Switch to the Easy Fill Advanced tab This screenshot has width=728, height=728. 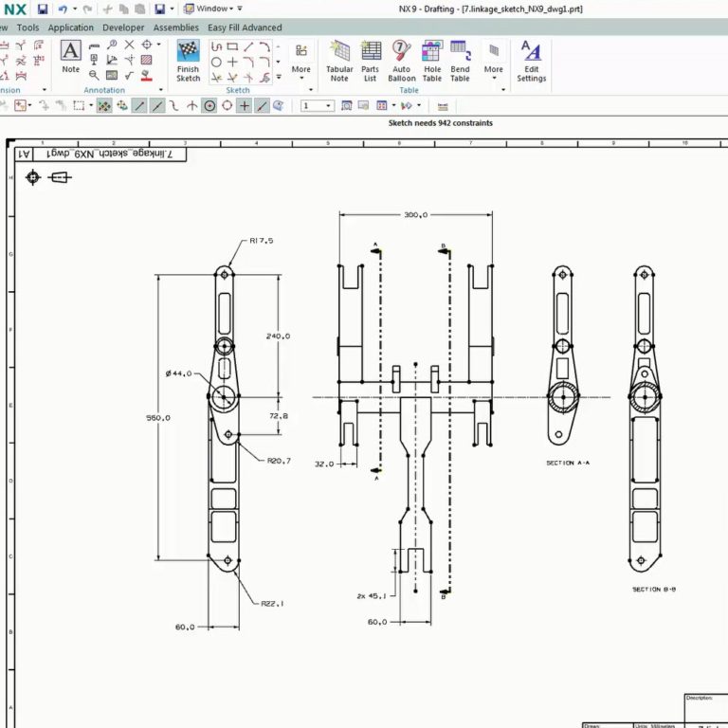click(245, 27)
